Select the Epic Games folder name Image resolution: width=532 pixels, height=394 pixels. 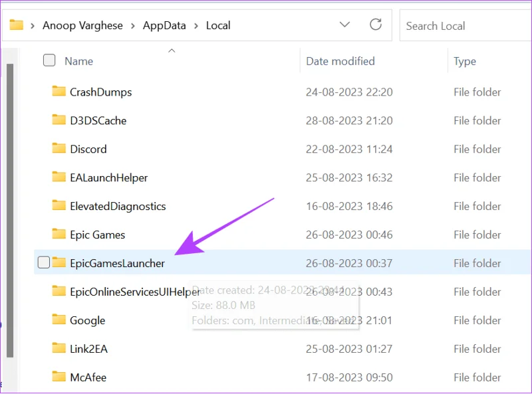point(97,235)
